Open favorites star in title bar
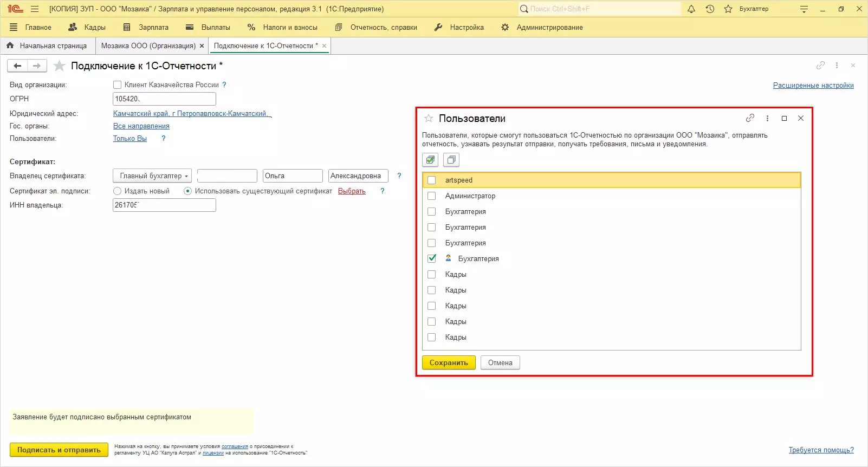Viewport: 868px width, 467px height. 728,9
